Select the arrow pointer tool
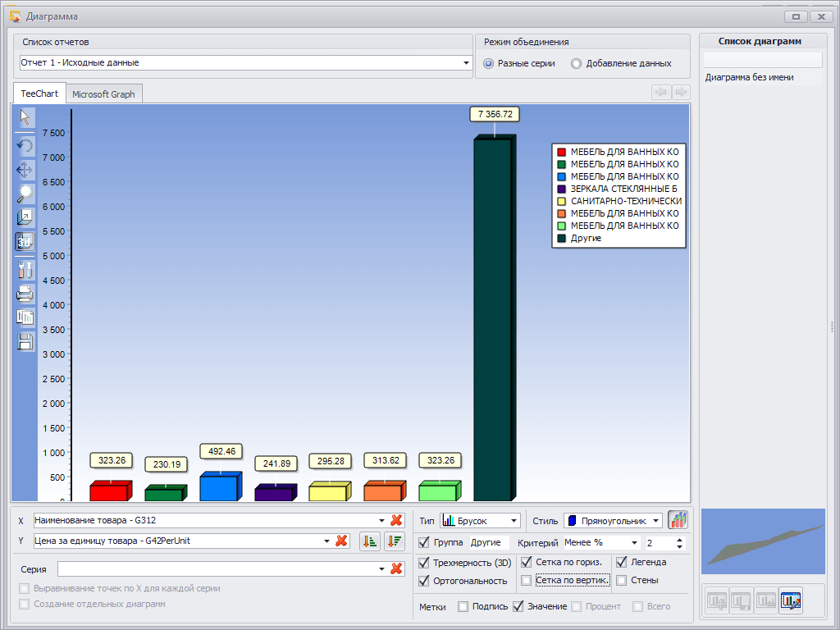The height and width of the screenshot is (630, 840). click(25, 117)
